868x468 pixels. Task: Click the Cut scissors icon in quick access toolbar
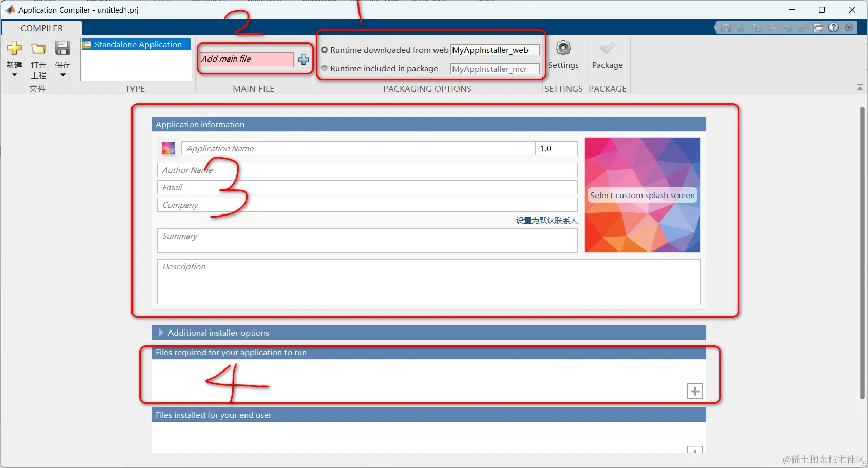click(741, 27)
